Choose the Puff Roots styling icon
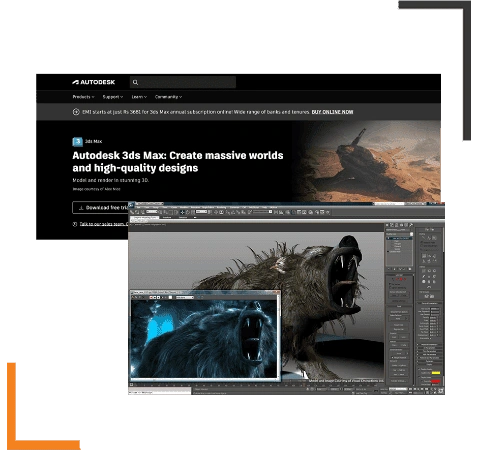Viewport: 478px width, 452px height. coord(434,256)
